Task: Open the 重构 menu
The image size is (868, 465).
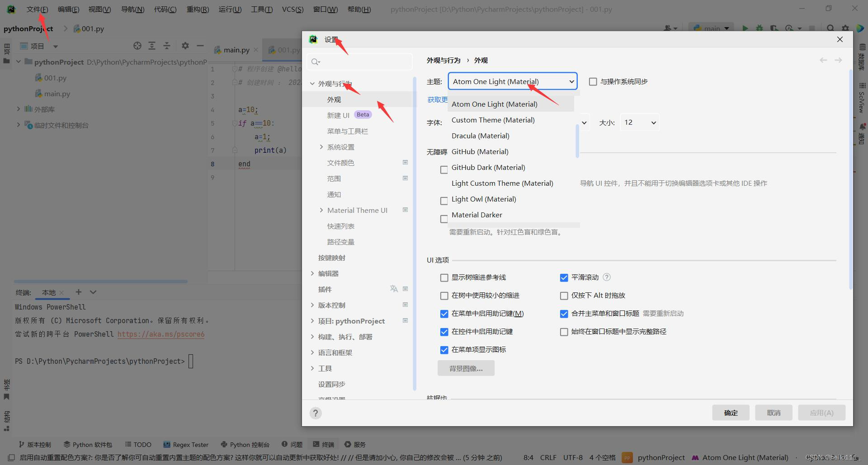Action: click(x=198, y=9)
